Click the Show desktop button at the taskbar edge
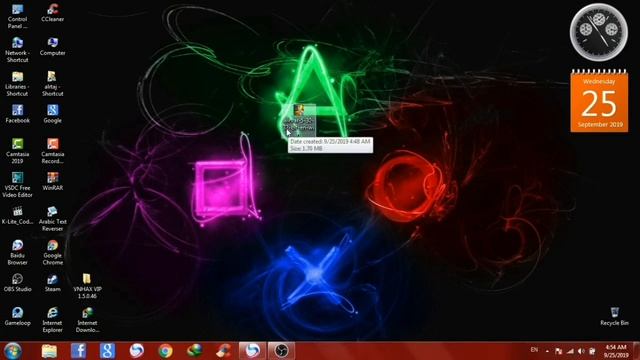640x360 pixels. point(636,351)
